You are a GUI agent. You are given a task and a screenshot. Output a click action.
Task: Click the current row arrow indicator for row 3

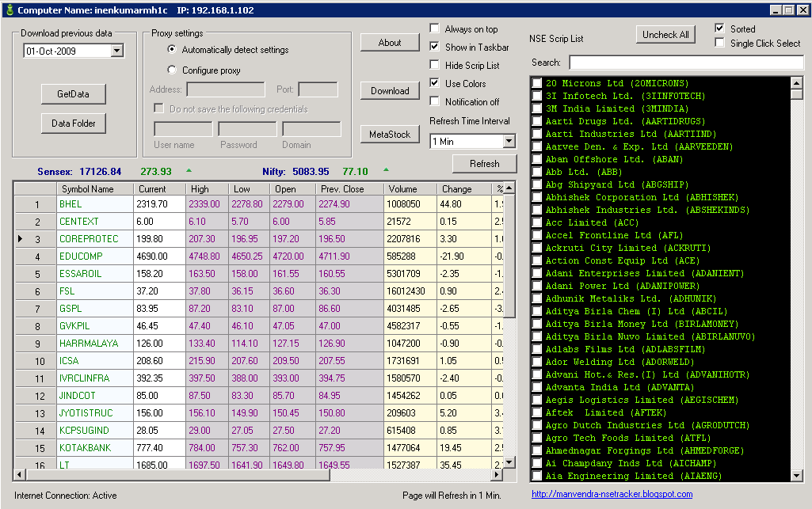coord(20,238)
